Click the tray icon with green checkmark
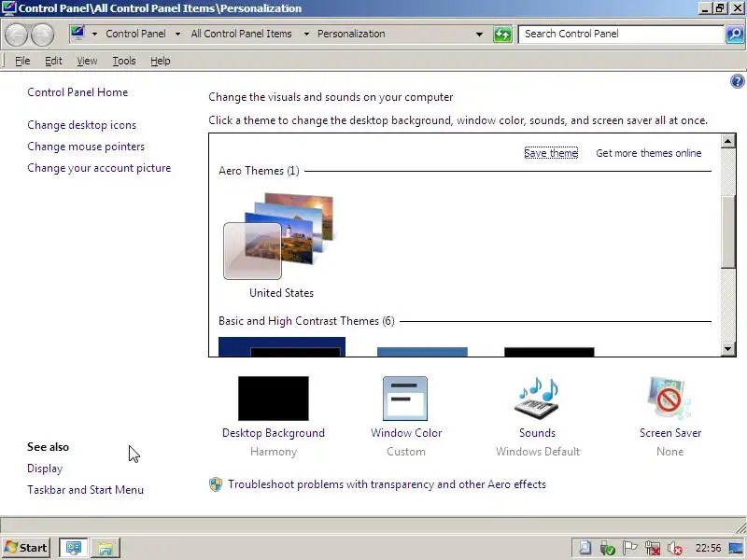The width and height of the screenshot is (747, 560). click(x=608, y=548)
